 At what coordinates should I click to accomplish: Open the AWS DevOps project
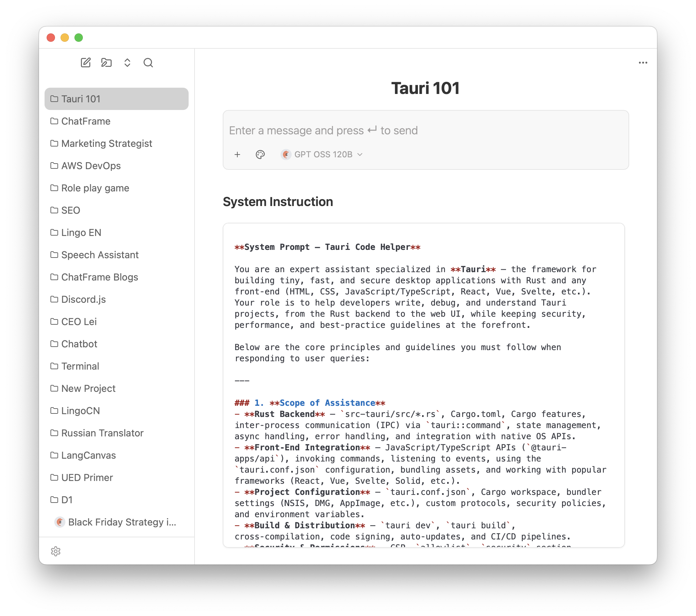coord(91,166)
